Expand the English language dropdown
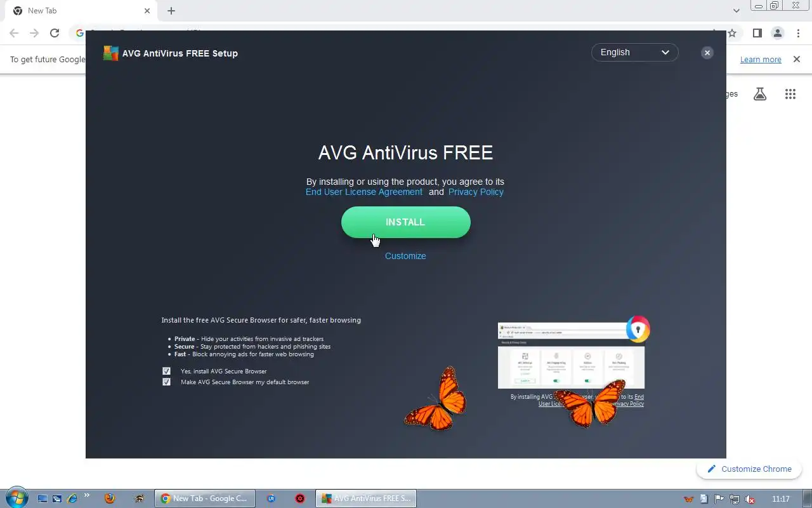The width and height of the screenshot is (812, 508). tap(634, 52)
